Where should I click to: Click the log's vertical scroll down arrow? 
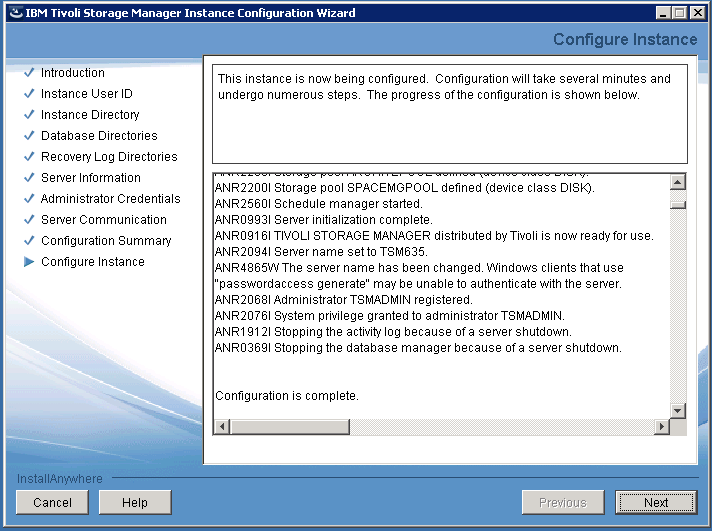tap(677, 411)
